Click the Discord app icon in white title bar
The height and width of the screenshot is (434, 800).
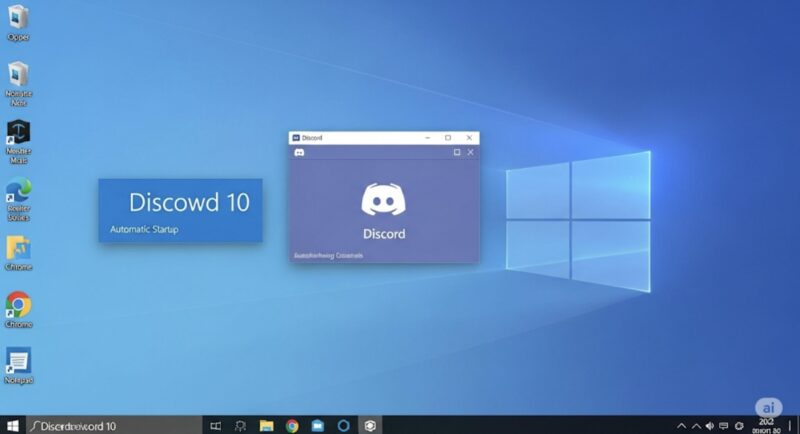pos(296,138)
